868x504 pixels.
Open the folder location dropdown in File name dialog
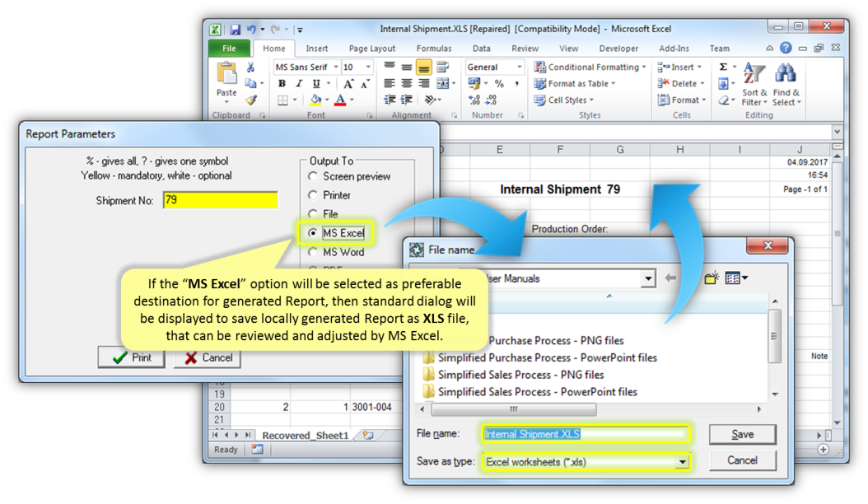tap(648, 278)
